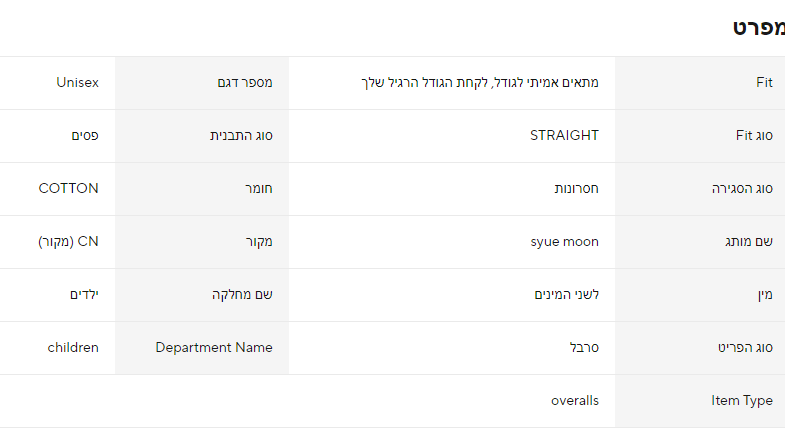Image resolution: width=785 pixels, height=439 pixels.
Task: Click the מפרט section heading
Action: click(757, 28)
